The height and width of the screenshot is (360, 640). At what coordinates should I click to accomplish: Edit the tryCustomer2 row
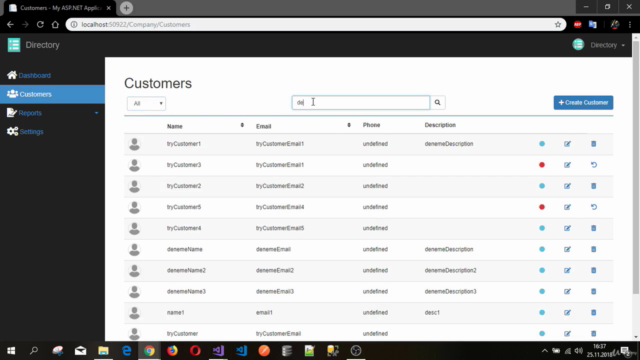coord(567,186)
